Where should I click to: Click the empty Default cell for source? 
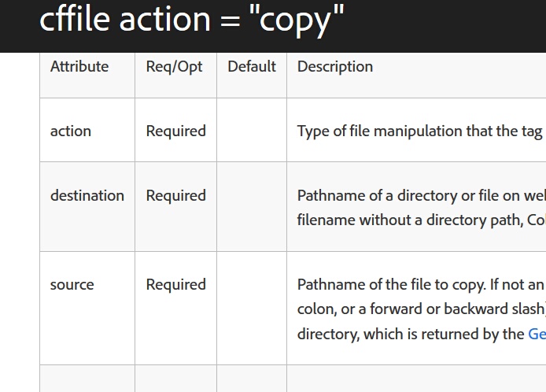tap(252, 307)
